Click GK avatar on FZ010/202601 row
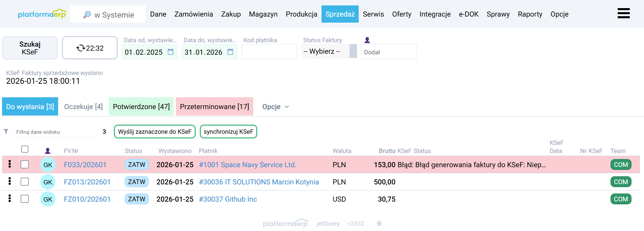 [x=48, y=199]
